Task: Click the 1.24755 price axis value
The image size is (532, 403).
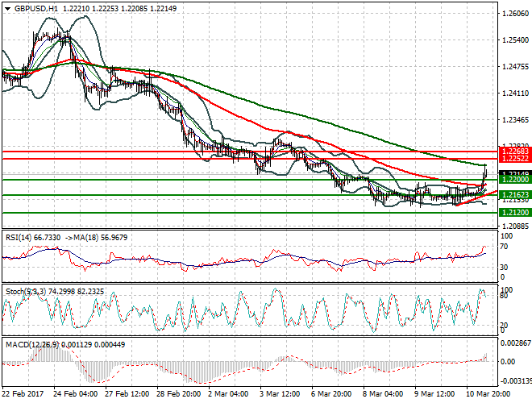Action: pos(515,67)
